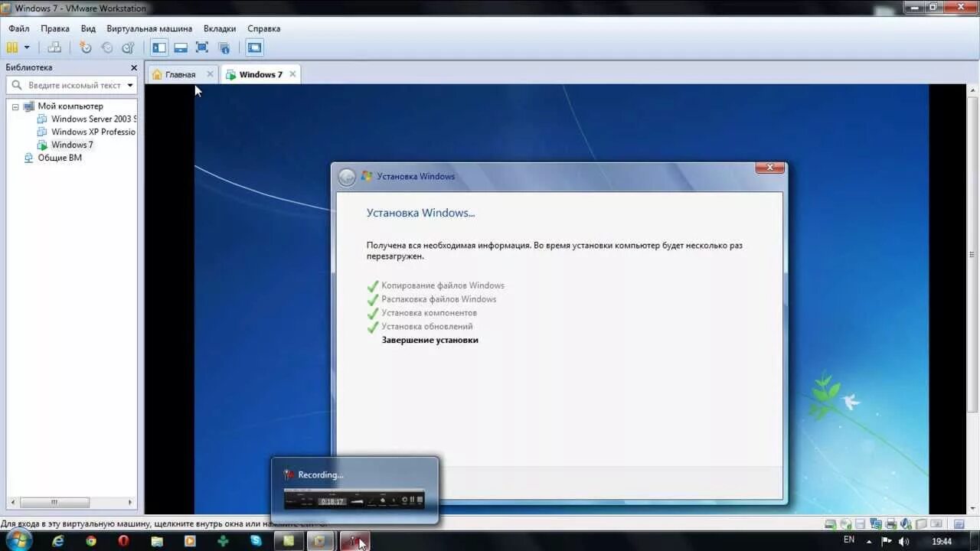The image size is (980, 551).
Task: Collapse the Мой компьютер tree node
Action: coord(15,107)
